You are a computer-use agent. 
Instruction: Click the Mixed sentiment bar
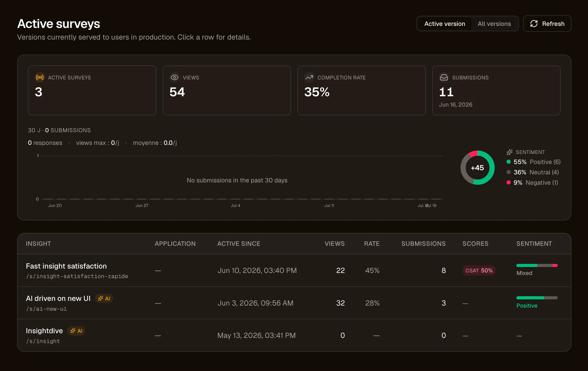537,265
